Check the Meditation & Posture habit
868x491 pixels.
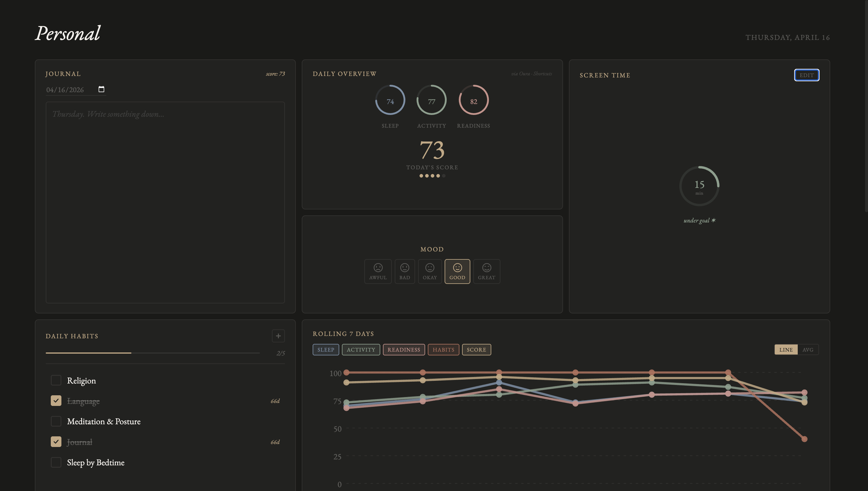(56, 421)
